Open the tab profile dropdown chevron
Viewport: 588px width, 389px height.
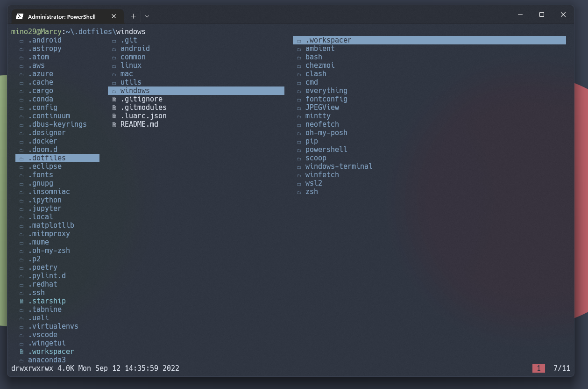(147, 16)
